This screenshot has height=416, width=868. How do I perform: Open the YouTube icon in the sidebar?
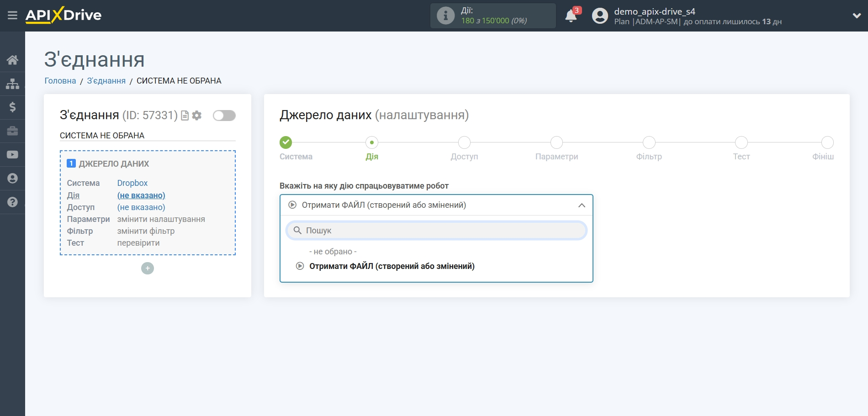click(12, 155)
